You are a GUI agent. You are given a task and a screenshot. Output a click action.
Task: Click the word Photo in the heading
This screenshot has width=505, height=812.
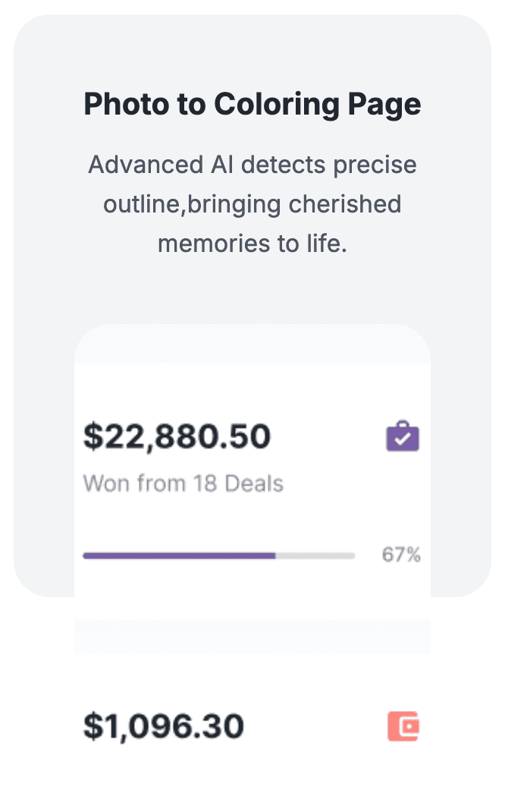pos(127,104)
